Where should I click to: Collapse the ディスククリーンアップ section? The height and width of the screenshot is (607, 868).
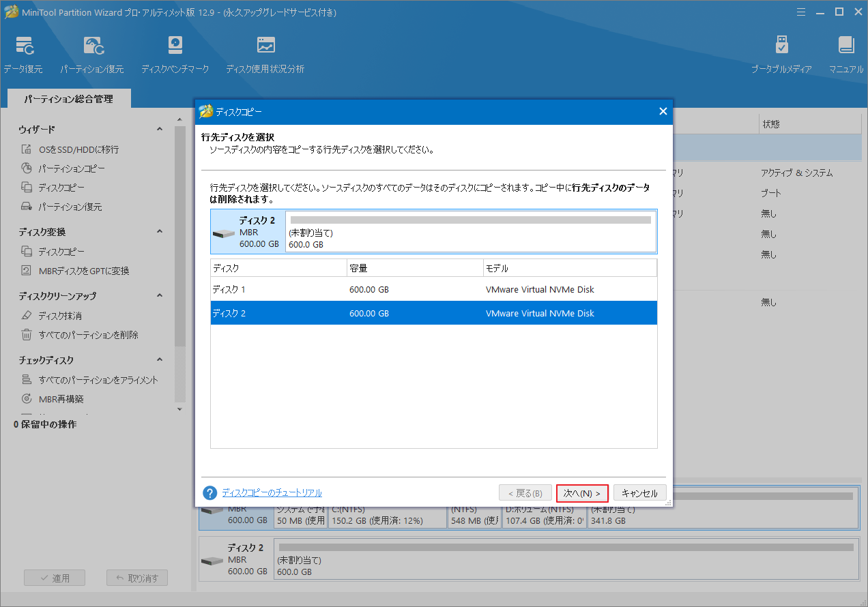[x=160, y=296]
